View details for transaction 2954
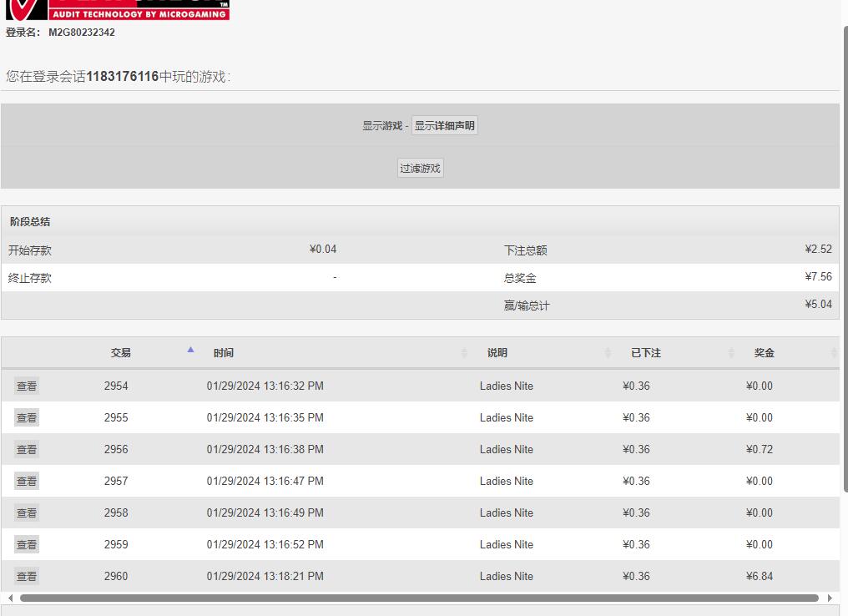848x616 pixels. [27, 386]
